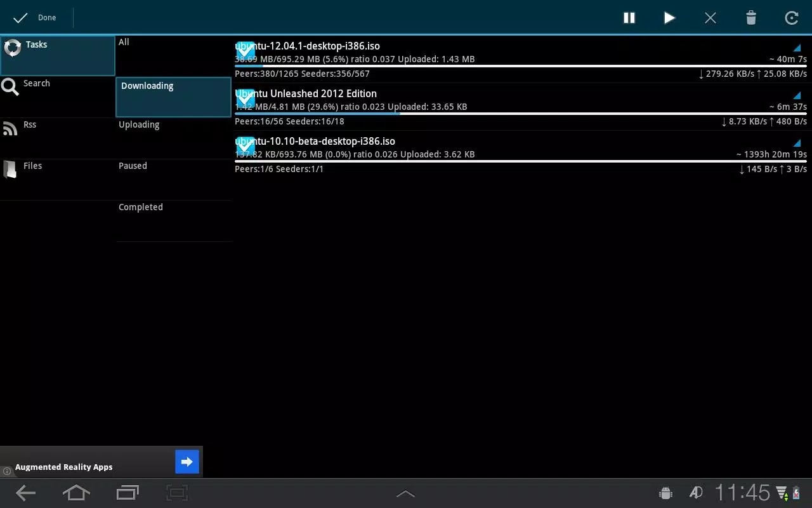Uncheck the ubuntu-12.04.1-desktop-i386.iso torrent
The image size is (812, 508).
pos(246,51)
